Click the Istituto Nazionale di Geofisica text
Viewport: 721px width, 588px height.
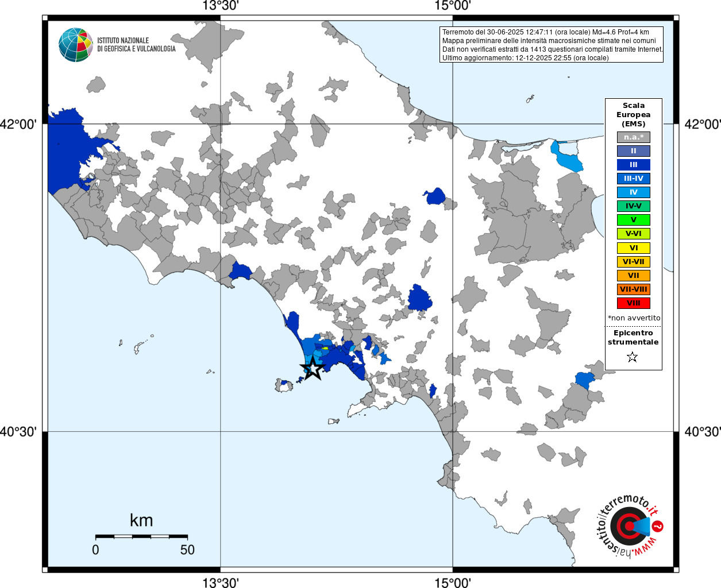[136, 45]
